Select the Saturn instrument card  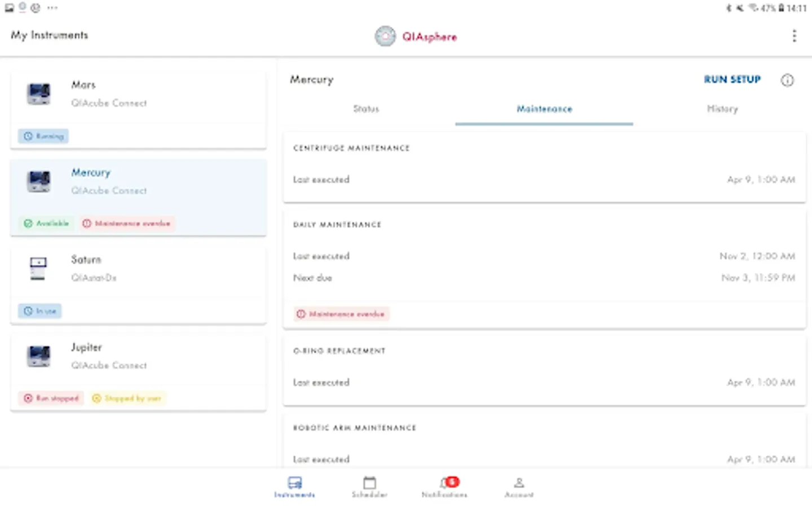click(x=138, y=285)
